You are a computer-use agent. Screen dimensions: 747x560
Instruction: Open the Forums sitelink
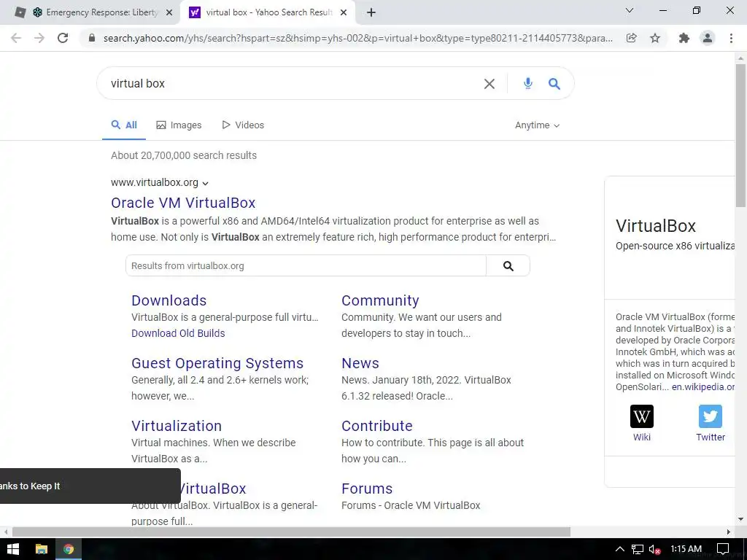[x=367, y=489]
